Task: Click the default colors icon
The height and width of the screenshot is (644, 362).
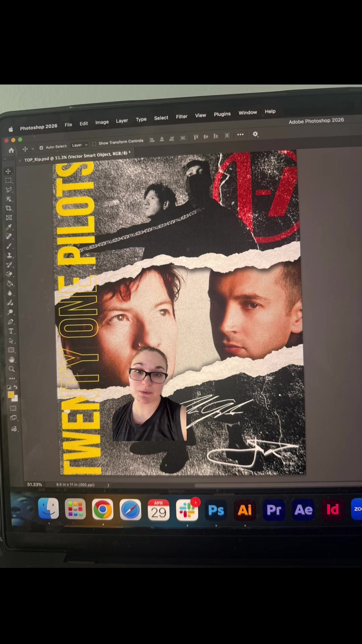Action: [x=9, y=387]
